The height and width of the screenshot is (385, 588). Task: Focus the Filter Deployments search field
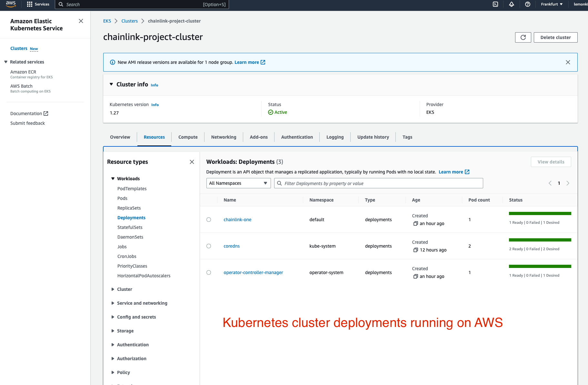tap(379, 183)
